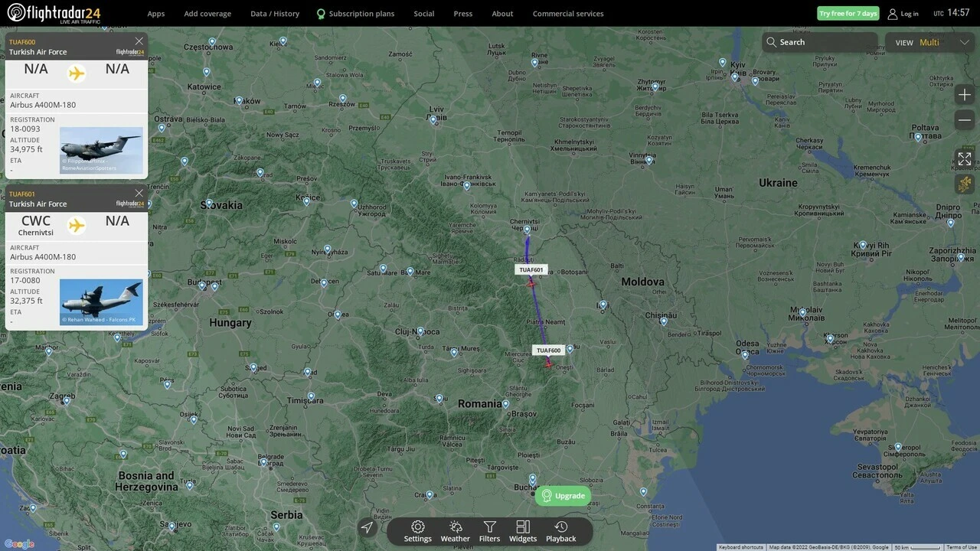This screenshot has width=980, height=551.
Task: Open the Data / History menu
Action: 275,14
